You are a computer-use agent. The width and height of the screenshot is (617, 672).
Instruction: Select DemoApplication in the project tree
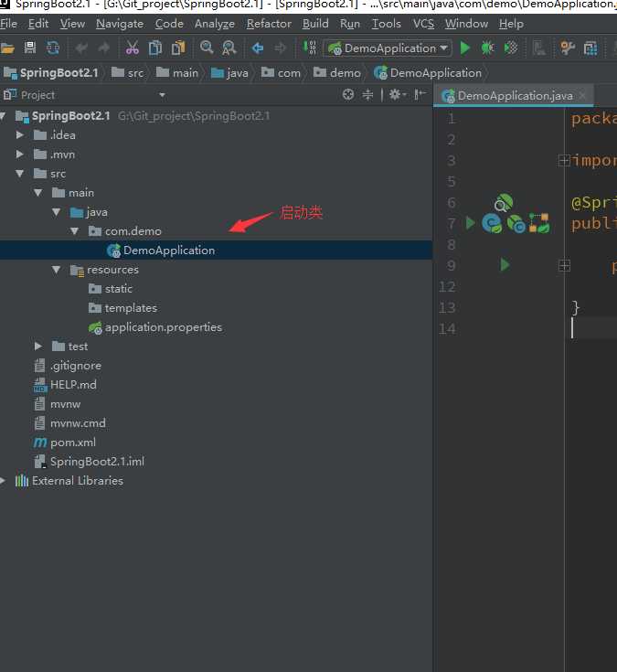pyautogui.click(x=168, y=251)
